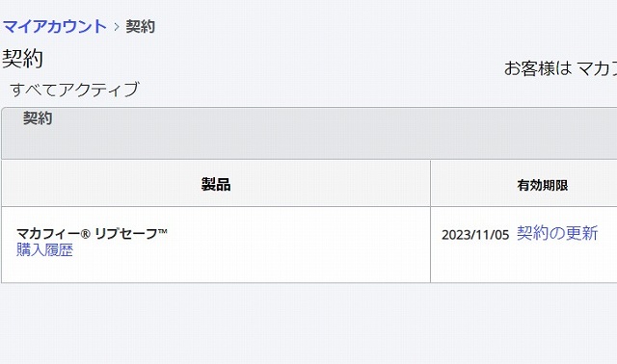Click the 契約 panel header label

coord(38,117)
